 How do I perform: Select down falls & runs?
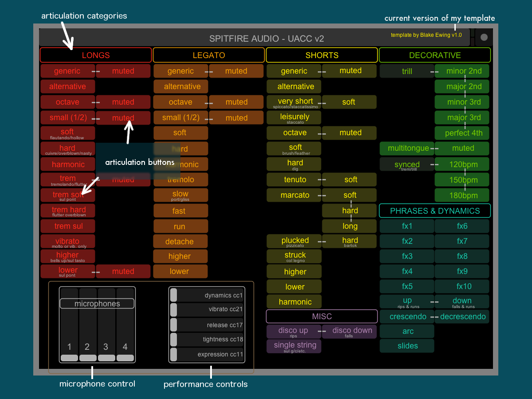coord(462,301)
